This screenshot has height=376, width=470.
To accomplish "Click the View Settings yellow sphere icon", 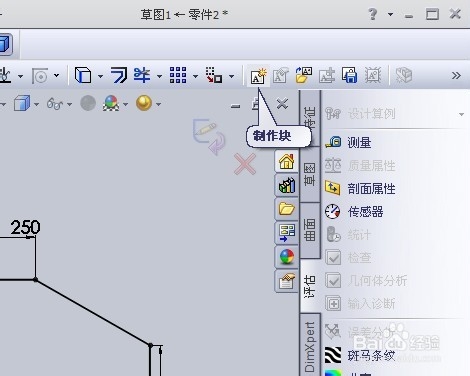I will tap(144, 103).
